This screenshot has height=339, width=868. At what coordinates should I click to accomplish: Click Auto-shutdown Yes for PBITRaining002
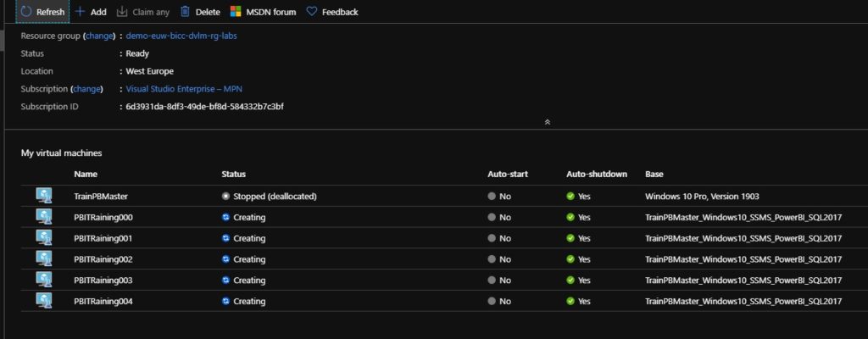tap(578, 259)
